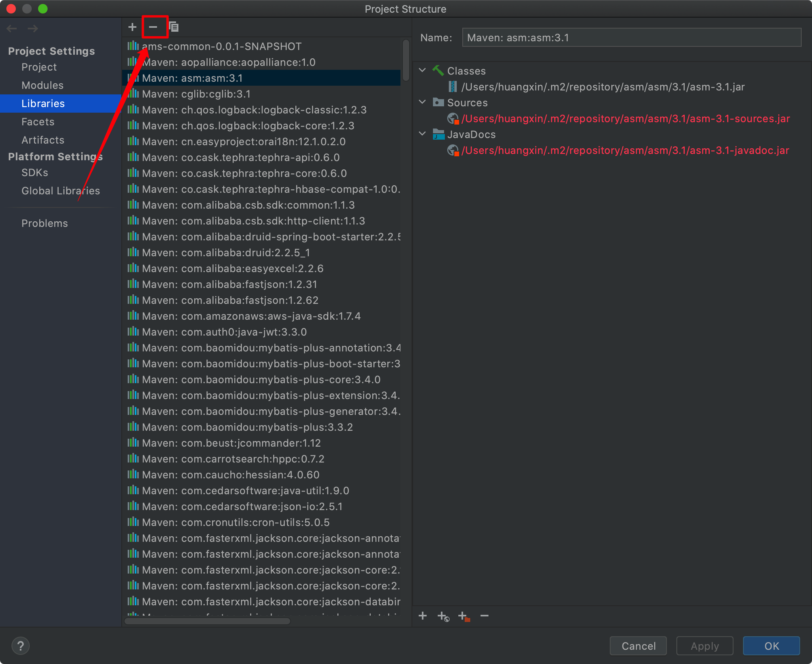This screenshot has height=664, width=812.
Task: Select Maven: com.alibaba:fastjson:1.2.31
Action: pos(261,284)
